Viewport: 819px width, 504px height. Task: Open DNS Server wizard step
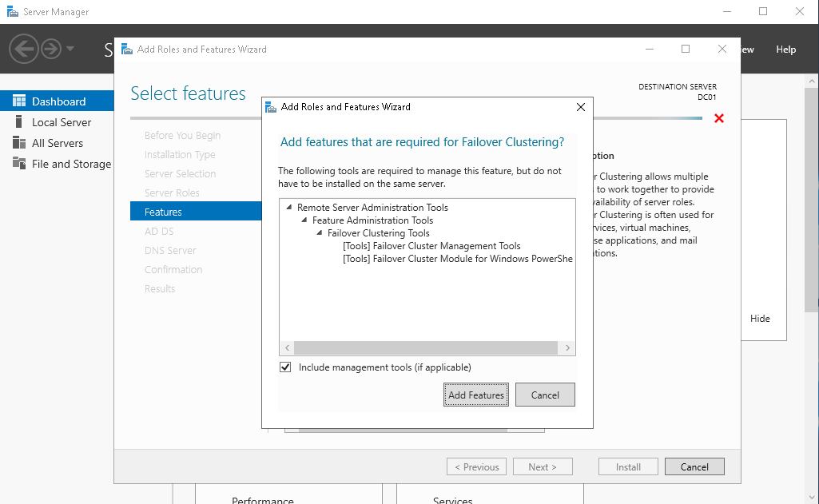click(x=170, y=250)
